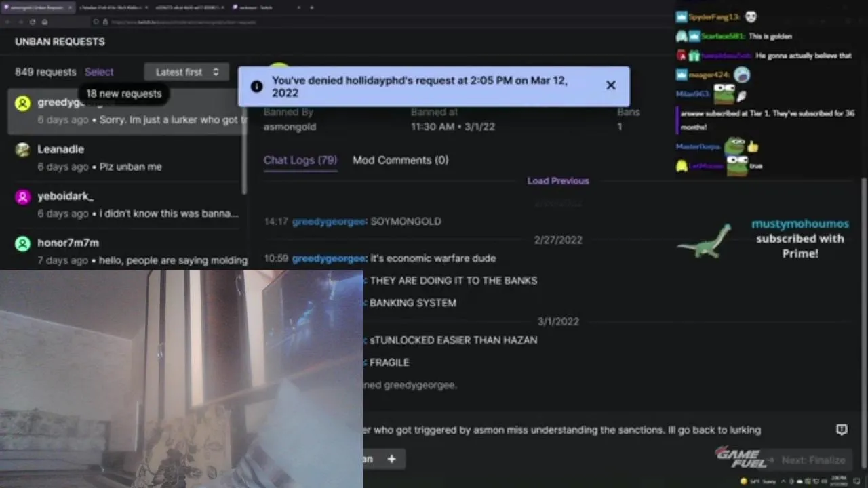
Task: Click the site info icon before the lock
Action: pyautogui.click(x=96, y=22)
